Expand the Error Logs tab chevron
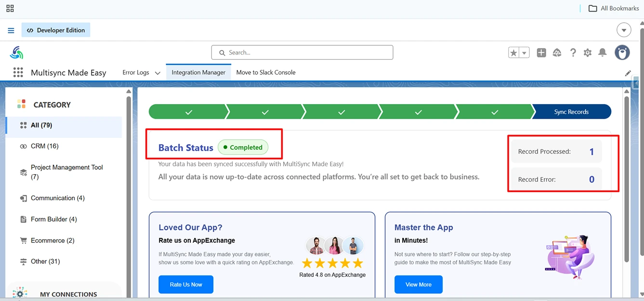Viewport: 644px width, 301px height. (x=158, y=73)
